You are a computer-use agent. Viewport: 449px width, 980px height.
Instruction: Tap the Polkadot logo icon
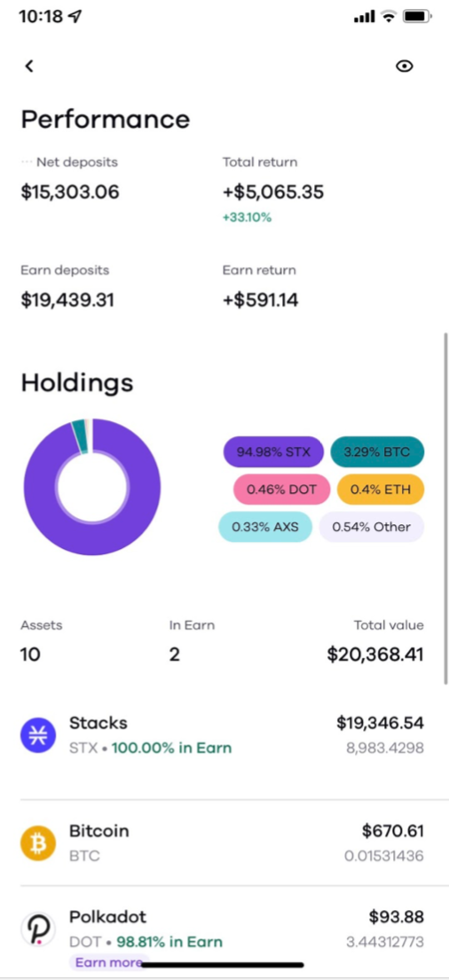tap(39, 929)
